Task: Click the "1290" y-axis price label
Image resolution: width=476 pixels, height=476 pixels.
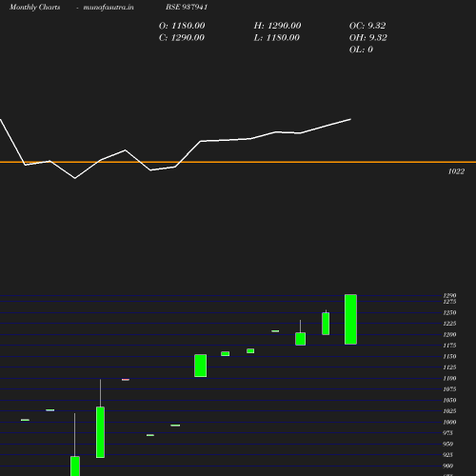Action: click(x=449, y=295)
